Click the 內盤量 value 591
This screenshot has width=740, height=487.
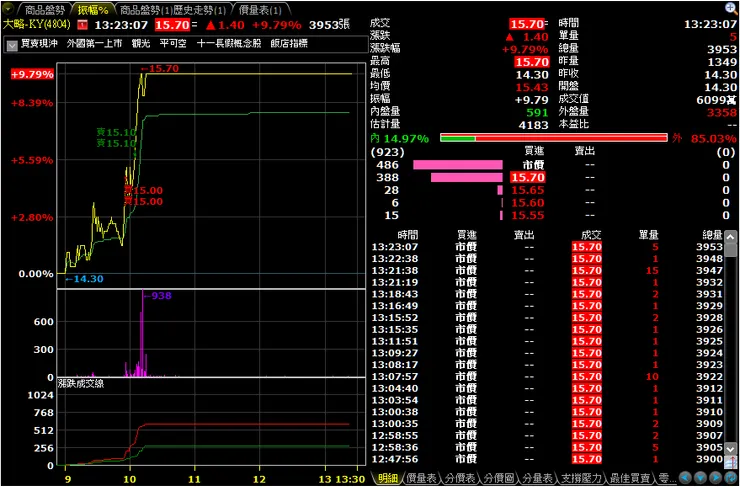[x=538, y=113]
